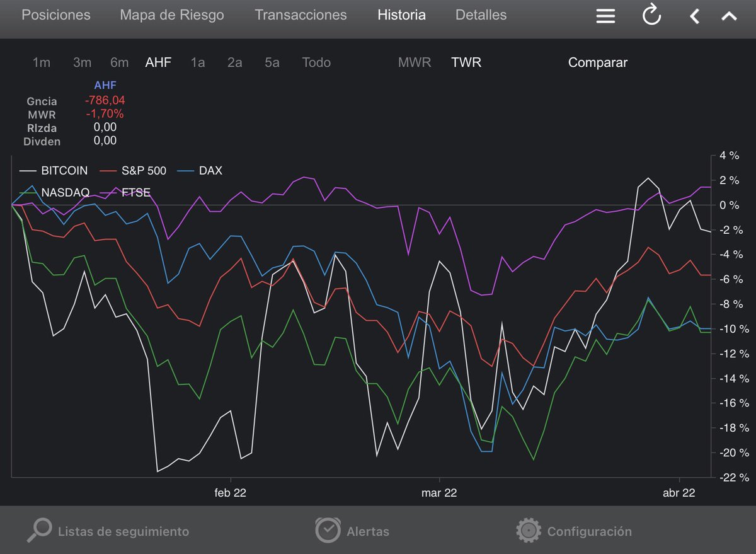Screen dimensions: 756x554
Task: Click the Divden value 0,00
Action: (x=105, y=141)
